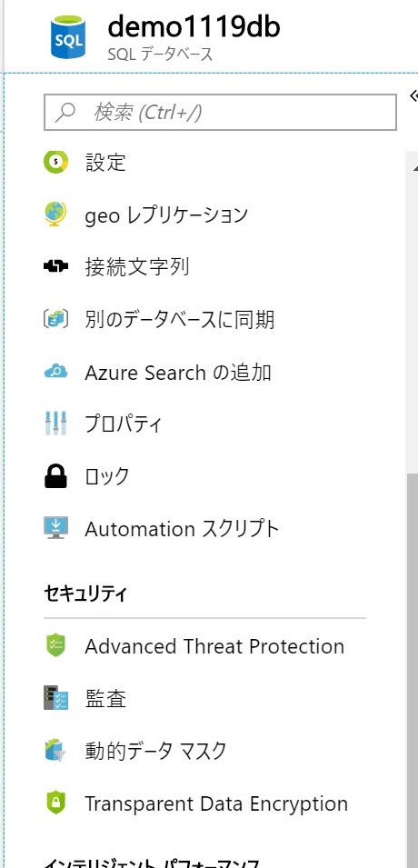Click the shield lock icon for Transparent Data Encryption
The height and width of the screenshot is (868, 418).
55,803
